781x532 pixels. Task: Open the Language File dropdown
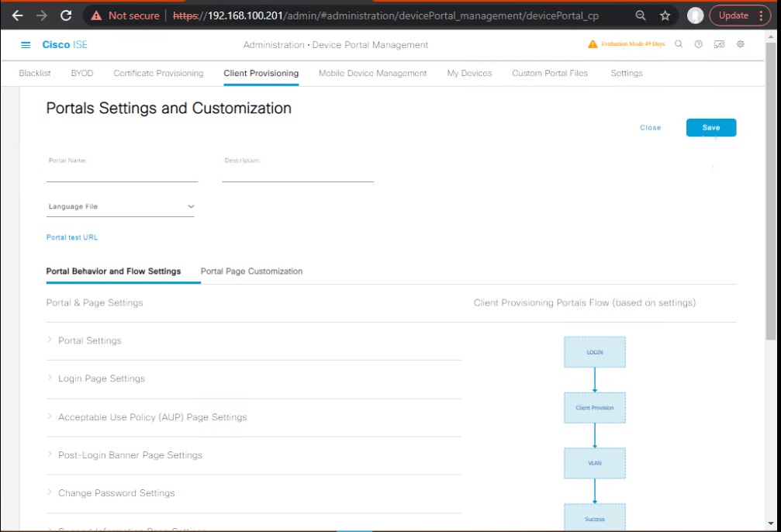pos(120,207)
